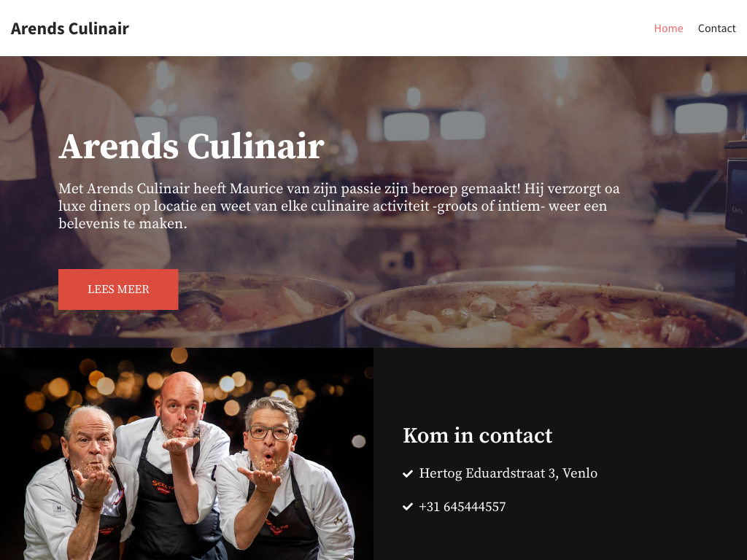The width and height of the screenshot is (747, 560).
Task: Click the large white Arends Culinair hero heading
Action: [x=192, y=146]
